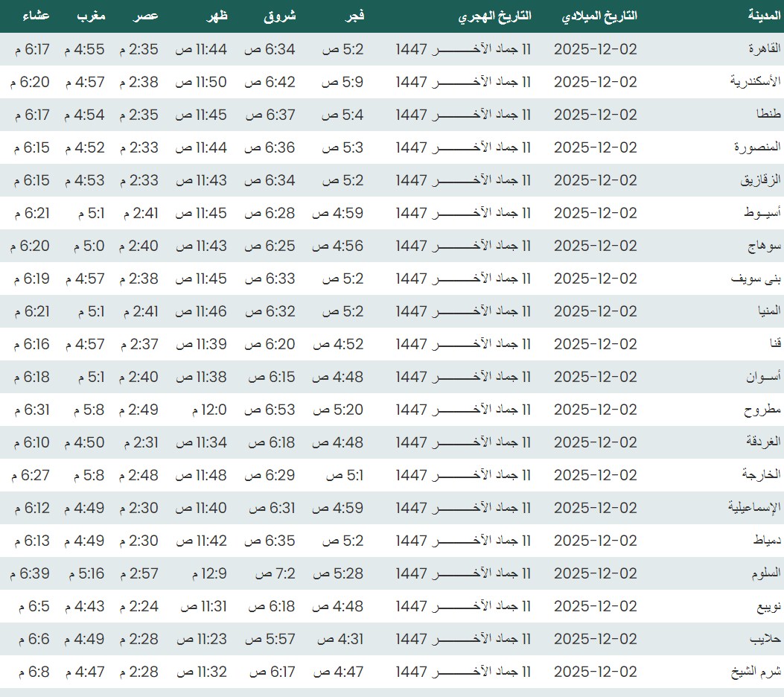Click the القاهرة city name

coord(764,49)
